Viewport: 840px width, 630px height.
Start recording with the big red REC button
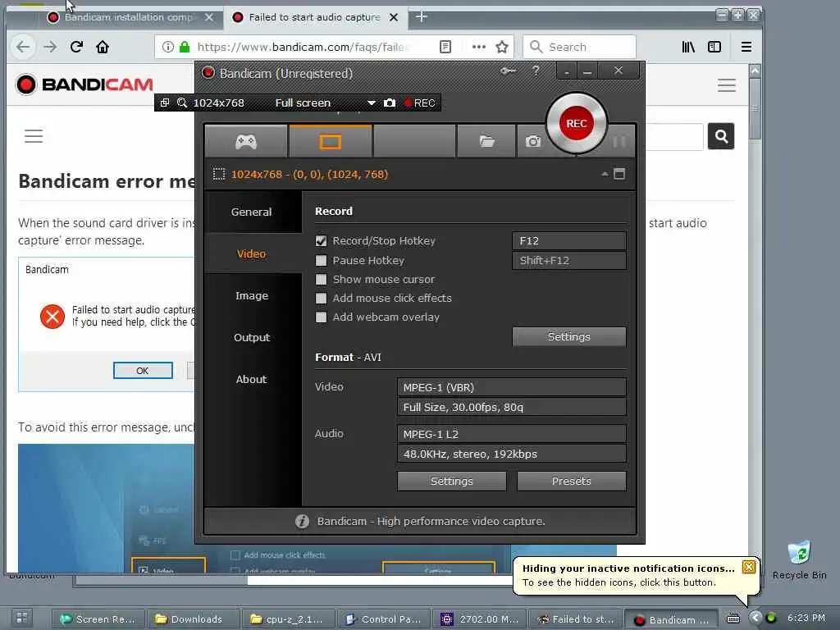576,123
